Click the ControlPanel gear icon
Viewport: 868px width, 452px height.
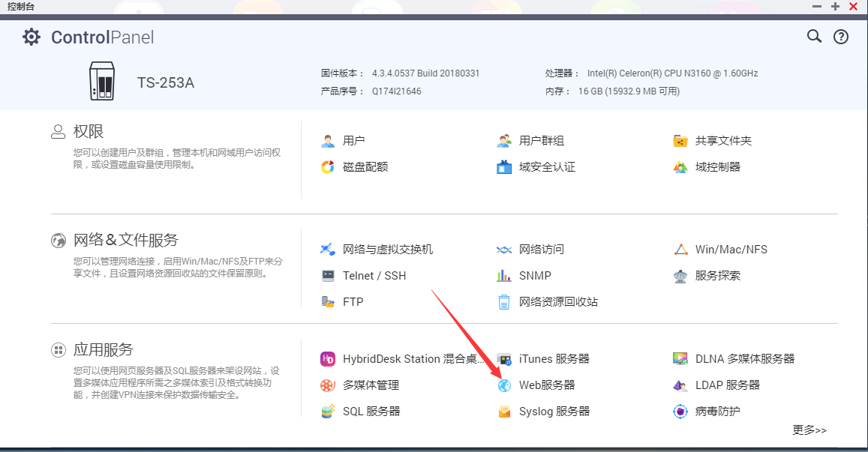click(32, 37)
